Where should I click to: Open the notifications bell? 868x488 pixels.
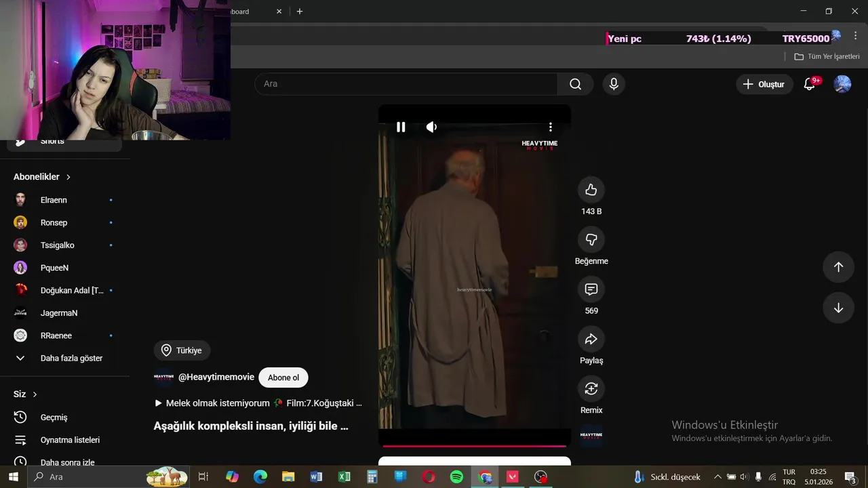coord(810,84)
